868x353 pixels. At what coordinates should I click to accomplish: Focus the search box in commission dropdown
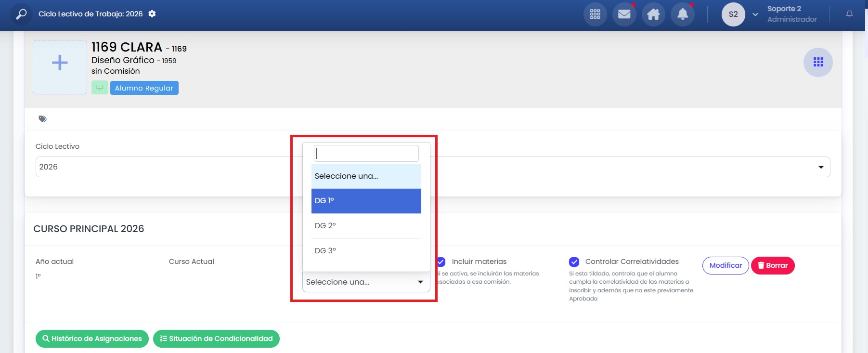tap(366, 153)
